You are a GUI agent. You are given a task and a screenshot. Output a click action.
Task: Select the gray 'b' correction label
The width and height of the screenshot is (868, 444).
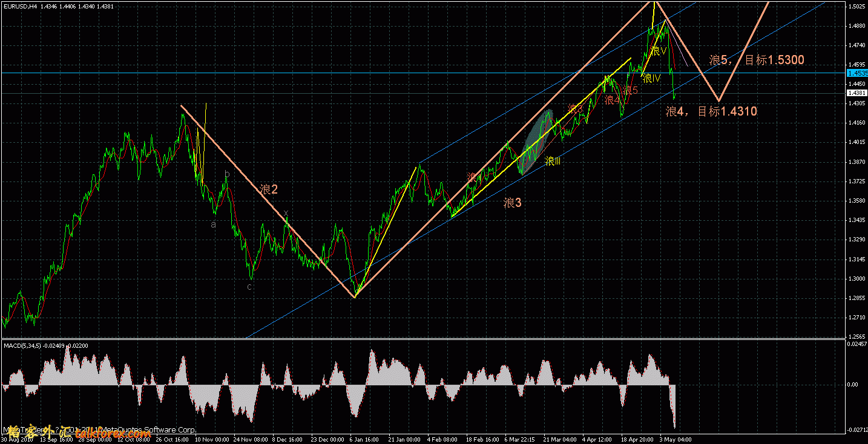tap(227, 174)
